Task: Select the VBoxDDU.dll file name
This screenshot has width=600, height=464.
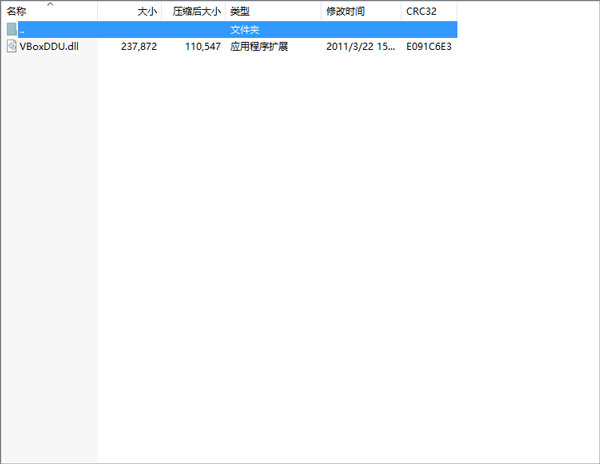Action: coord(49,46)
